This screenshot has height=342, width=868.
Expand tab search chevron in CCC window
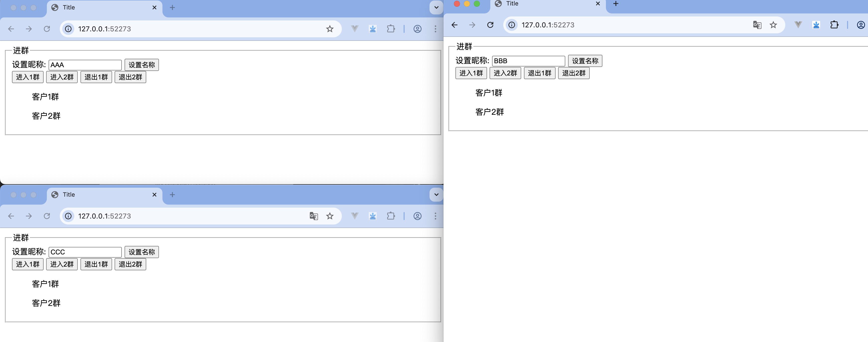tap(436, 195)
